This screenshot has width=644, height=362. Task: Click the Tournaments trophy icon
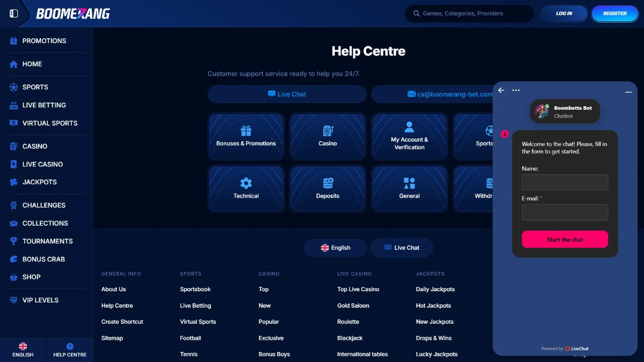14,241
